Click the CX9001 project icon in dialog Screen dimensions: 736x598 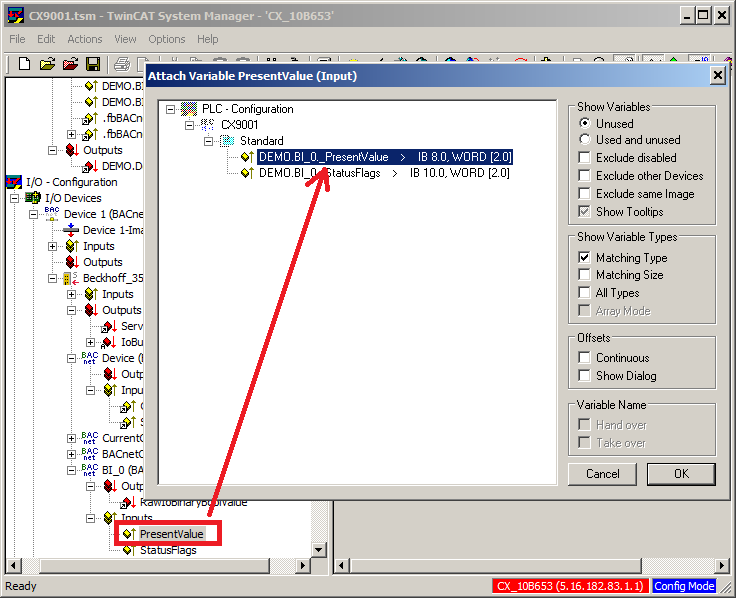coord(207,124)
